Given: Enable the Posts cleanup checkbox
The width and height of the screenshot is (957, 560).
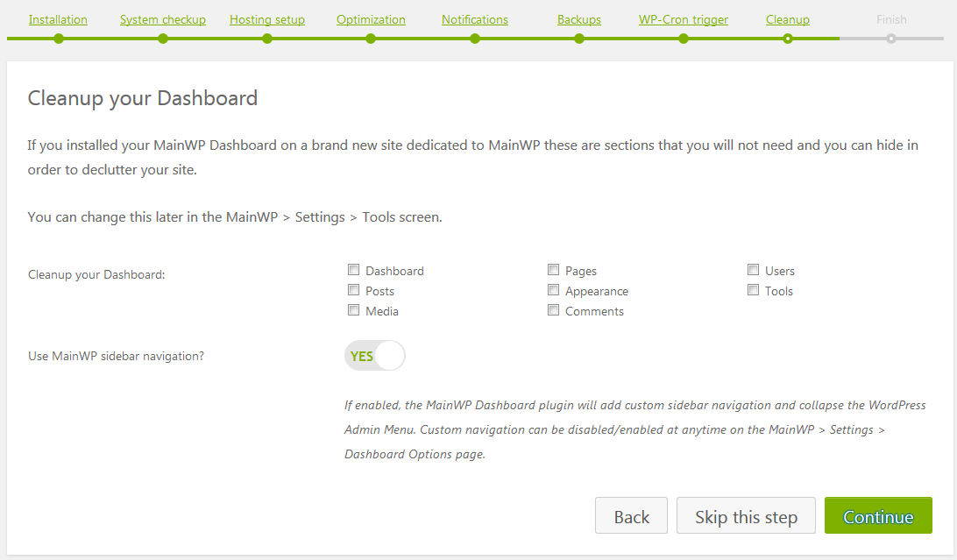Looking at the screenshot, I should tap(354, 290).
